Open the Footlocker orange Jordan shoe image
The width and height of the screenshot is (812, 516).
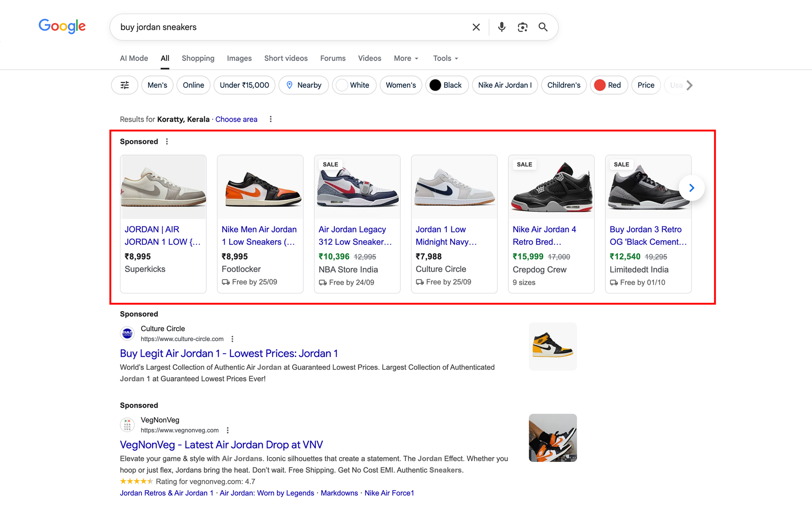click(x=260, y=187)
